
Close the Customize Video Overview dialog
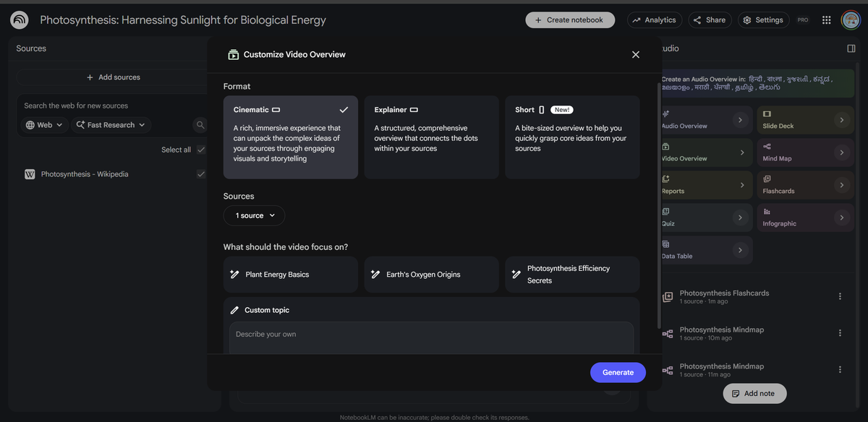click(x=636, y=54)
